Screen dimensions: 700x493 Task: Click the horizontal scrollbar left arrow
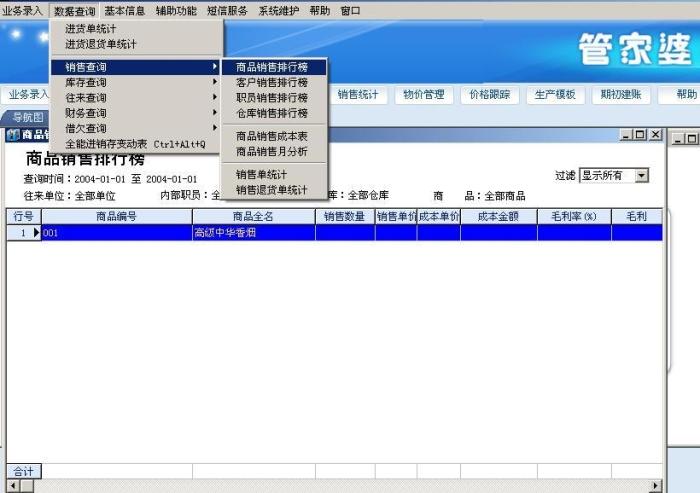click(x=13, y=486)
